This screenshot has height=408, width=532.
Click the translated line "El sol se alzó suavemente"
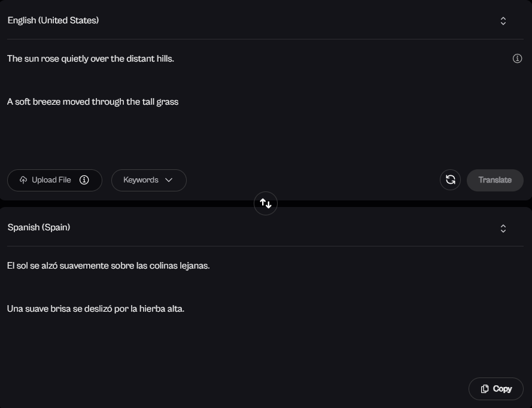[x=108, y=266]
